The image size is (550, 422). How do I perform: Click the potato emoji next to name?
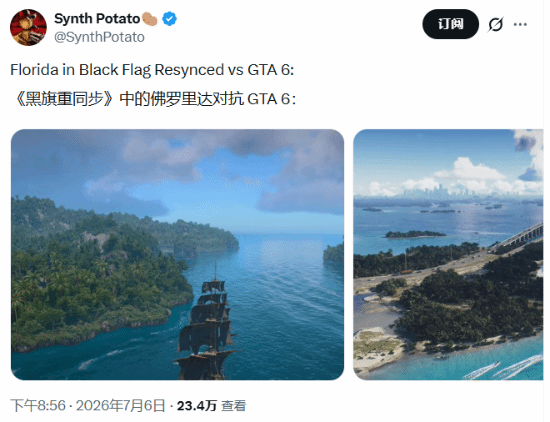click(150, 19)
